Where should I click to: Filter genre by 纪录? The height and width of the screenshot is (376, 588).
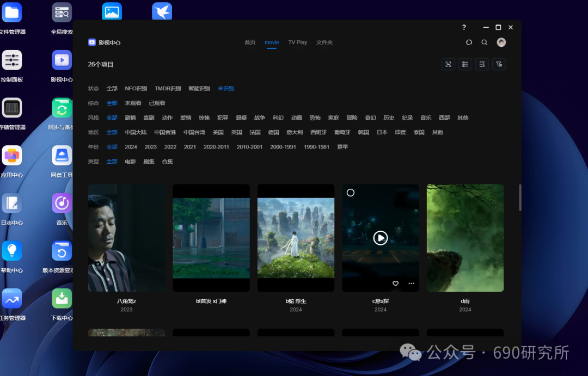pos(407,118)
